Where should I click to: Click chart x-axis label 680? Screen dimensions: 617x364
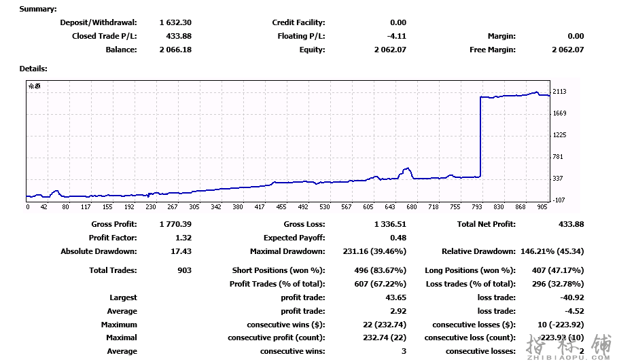coord(412,206)
